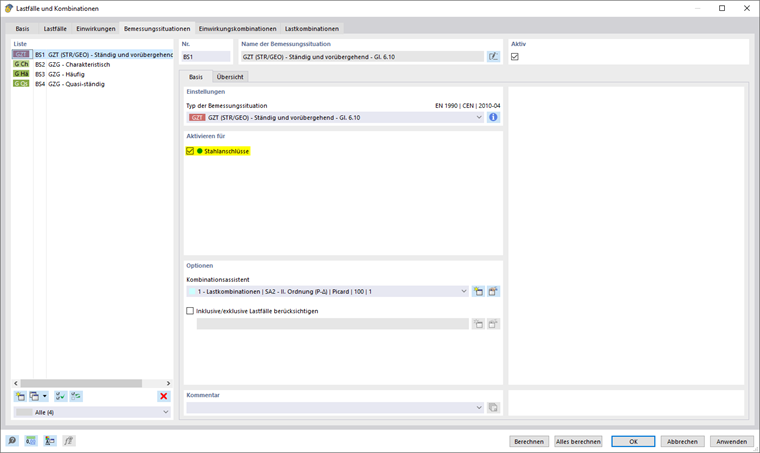
Task: Click the GZT color tag in the list
Action: [x=21, y=54]
